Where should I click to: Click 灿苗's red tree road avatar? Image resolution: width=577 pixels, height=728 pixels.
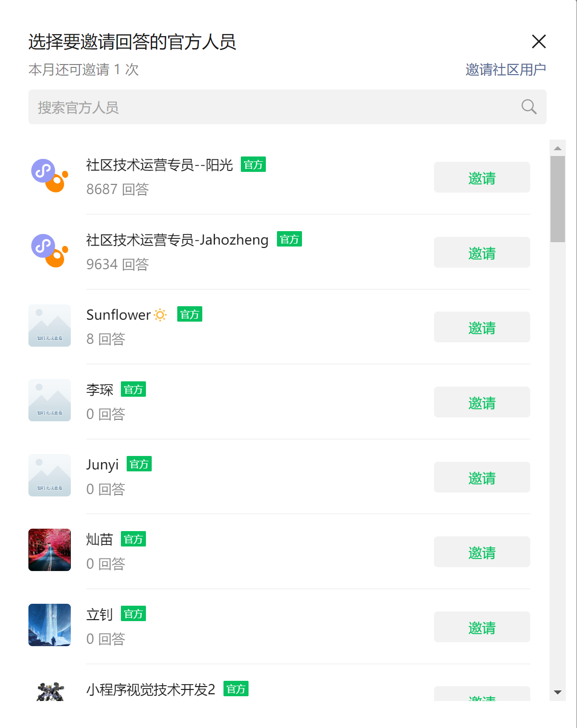coord(50,550)
